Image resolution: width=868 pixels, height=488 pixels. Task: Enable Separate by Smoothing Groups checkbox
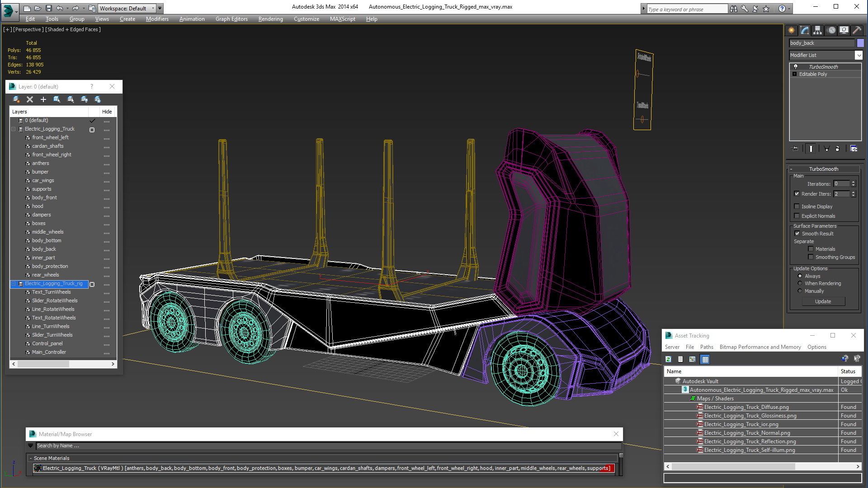pos(811,257)
